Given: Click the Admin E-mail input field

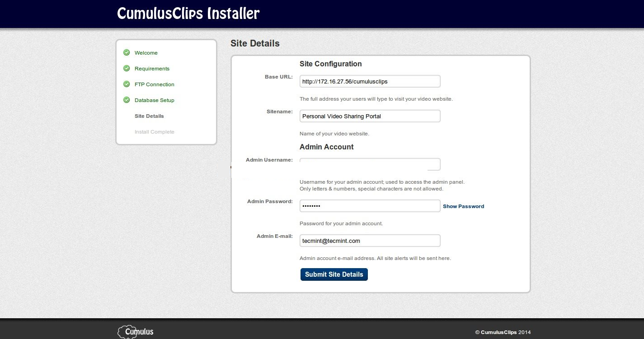Looking at the screenshot, I should click(370, 241).
